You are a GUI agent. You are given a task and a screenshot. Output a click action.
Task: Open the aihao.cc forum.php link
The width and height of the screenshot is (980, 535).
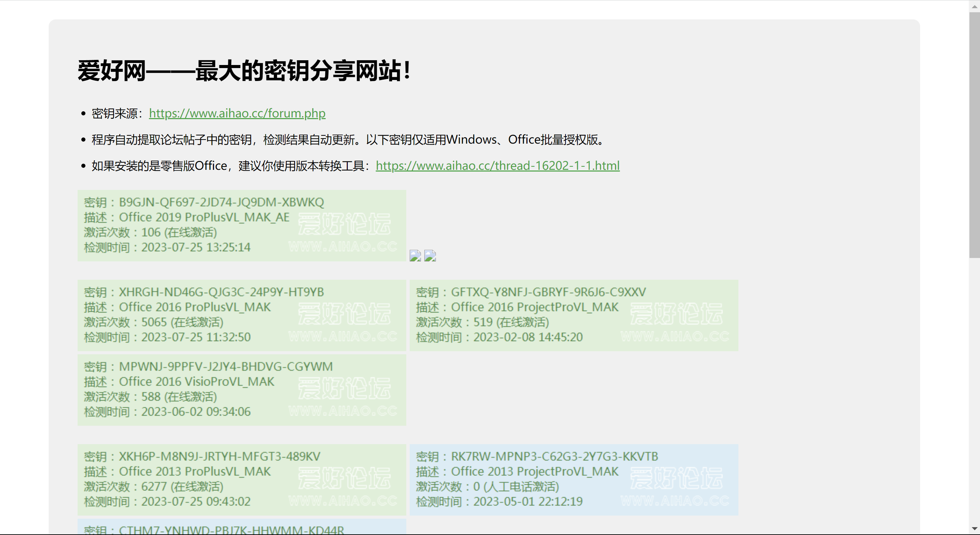point(237,113)
